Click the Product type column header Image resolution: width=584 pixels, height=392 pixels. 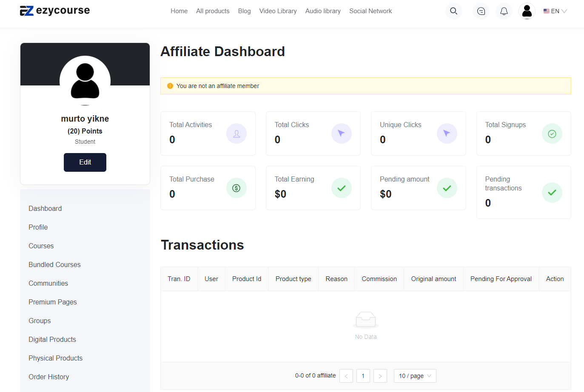click(x=293, y=279)
